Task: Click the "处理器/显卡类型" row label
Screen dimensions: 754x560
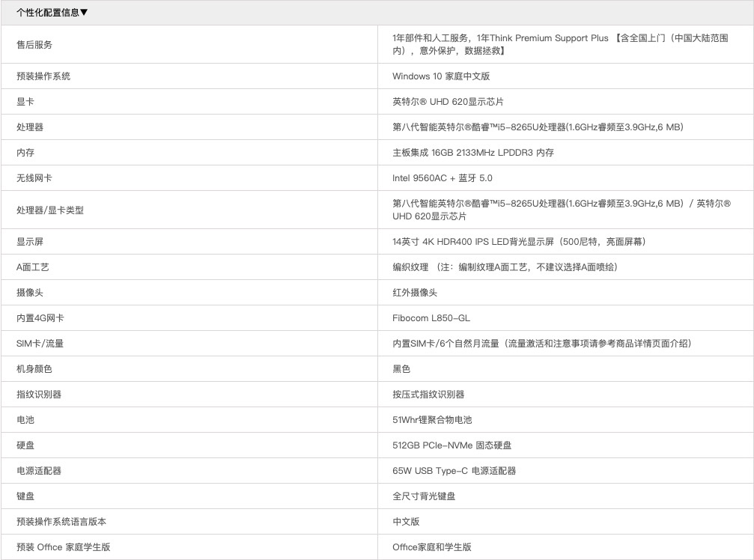Action: 50,210
